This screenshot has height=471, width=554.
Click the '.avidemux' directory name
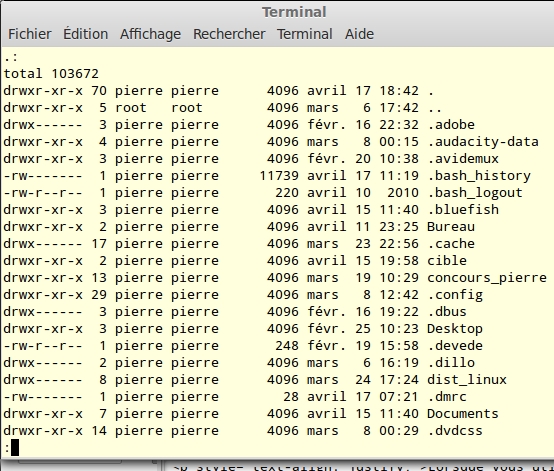[x=463, y=159]
